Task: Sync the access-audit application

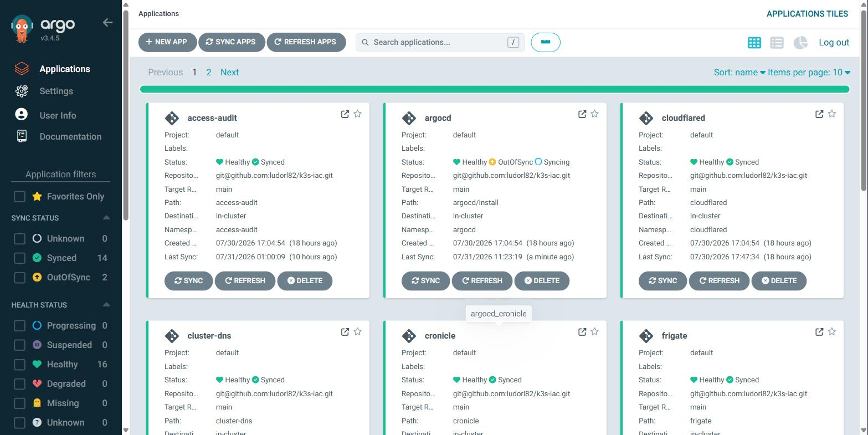Action: [x=188, y=281]
